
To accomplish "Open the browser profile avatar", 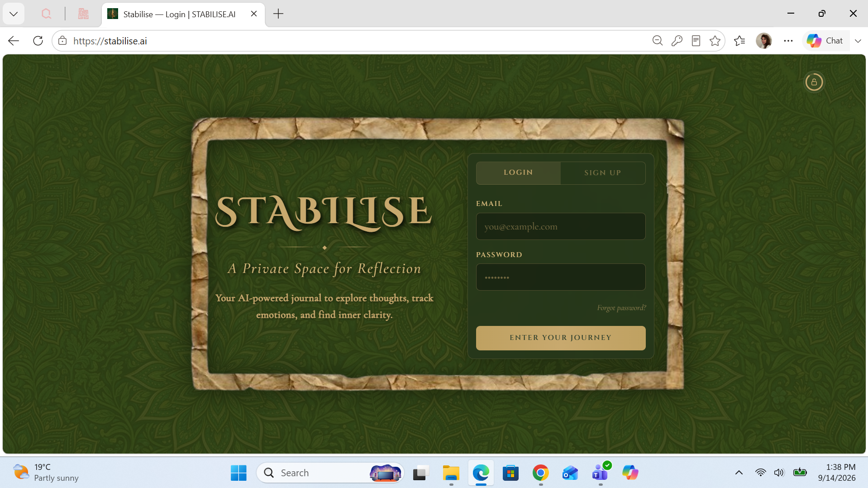I will [x=764, y=41].
